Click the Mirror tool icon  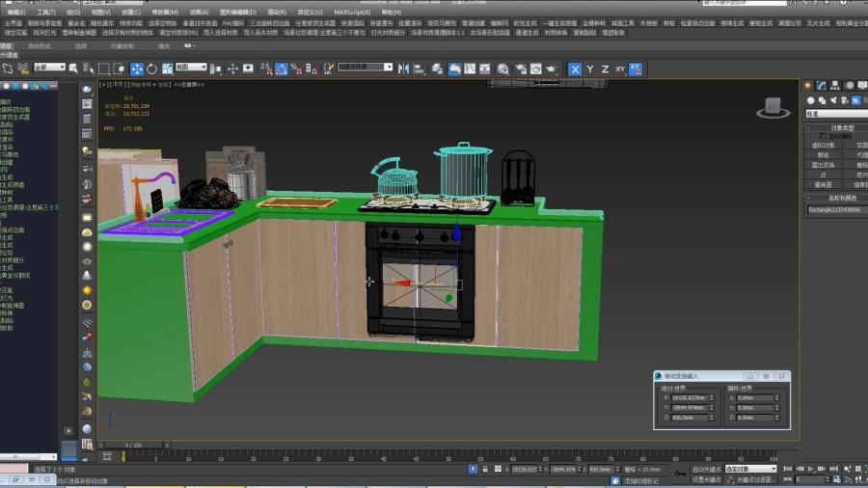coord(403,69)
